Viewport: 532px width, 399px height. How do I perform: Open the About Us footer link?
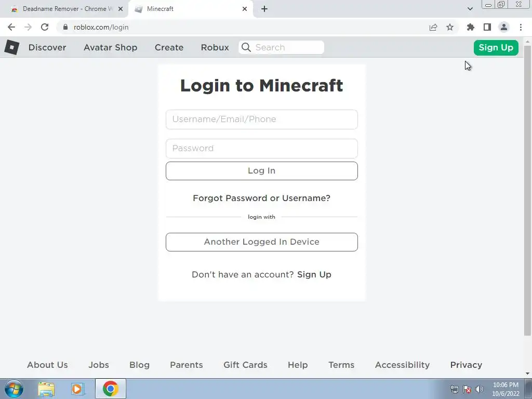pos(47,365)
